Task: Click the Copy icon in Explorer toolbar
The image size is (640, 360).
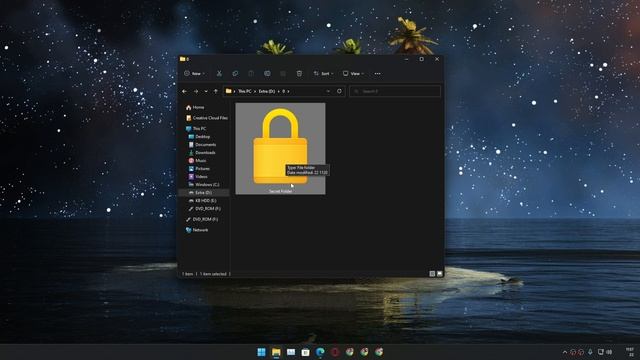Action: coord(235,73)
